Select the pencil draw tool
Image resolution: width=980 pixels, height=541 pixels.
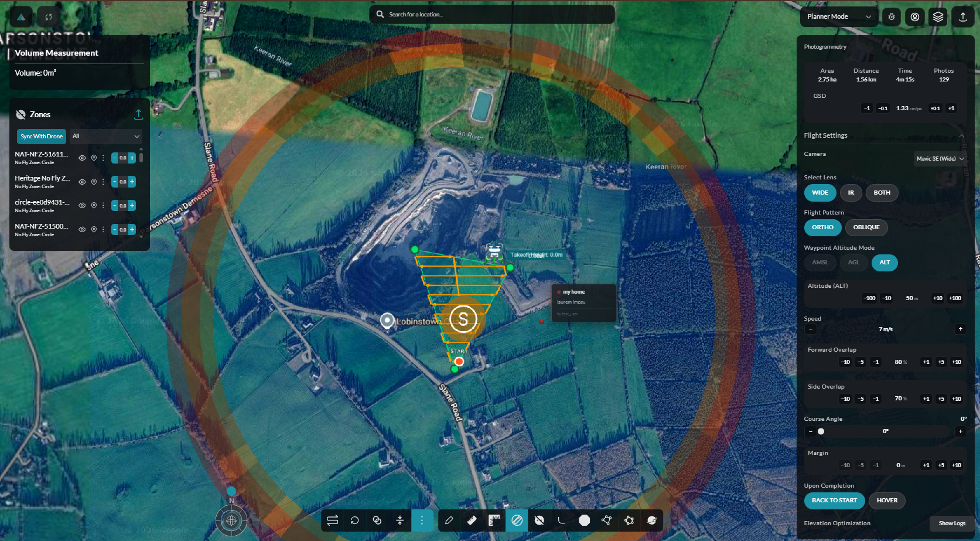click(449, 520)
